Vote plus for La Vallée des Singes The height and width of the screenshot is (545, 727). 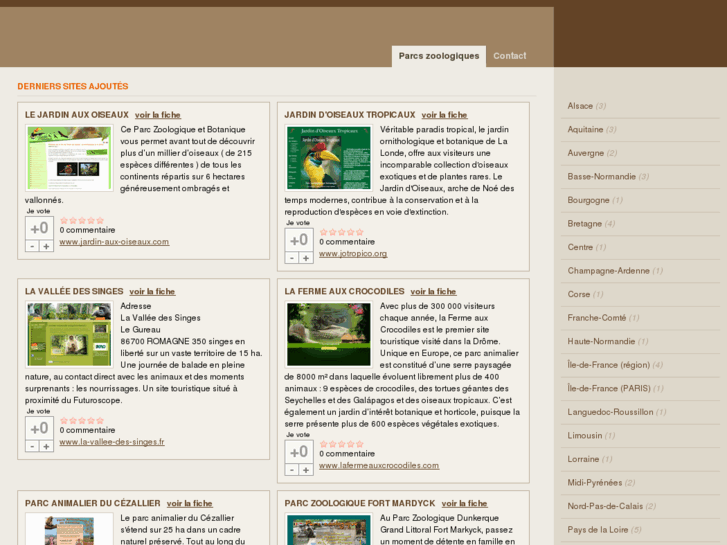coord(46,447)
